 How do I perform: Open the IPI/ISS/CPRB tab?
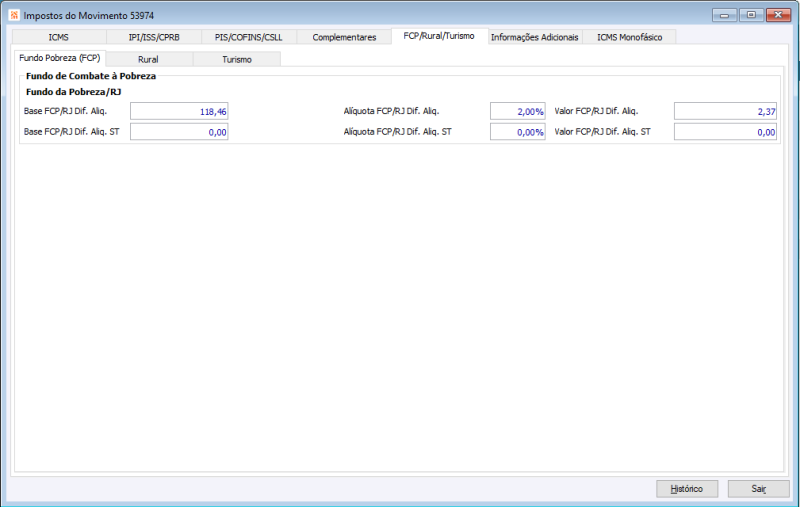click(154, 37)
